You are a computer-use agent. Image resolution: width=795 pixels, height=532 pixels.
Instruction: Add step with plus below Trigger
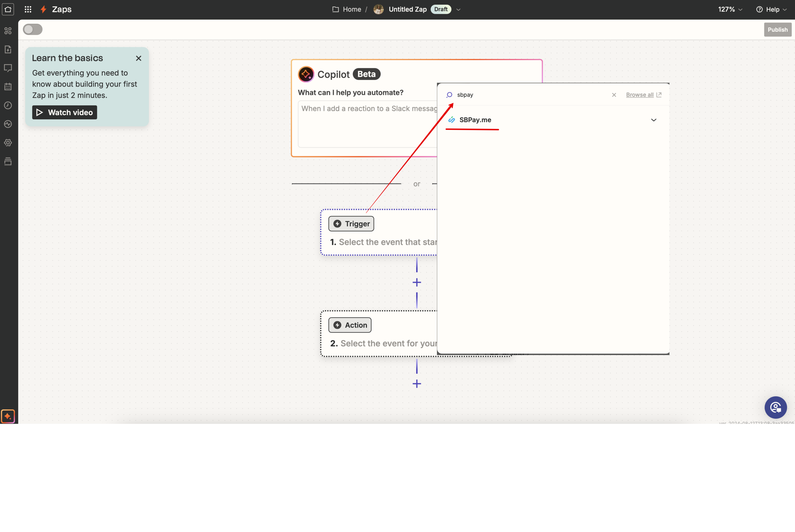pyautogui.click(x=417, y=282)
